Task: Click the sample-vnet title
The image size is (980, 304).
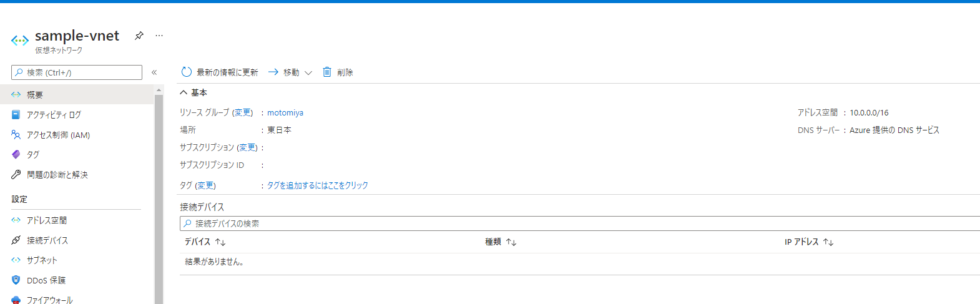Action: click(x=77, y=36)
